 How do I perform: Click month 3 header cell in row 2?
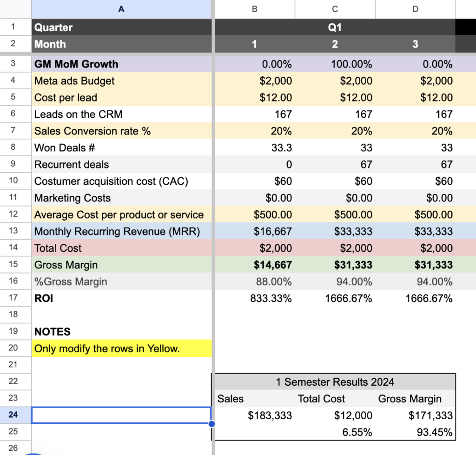click(415, 44)
